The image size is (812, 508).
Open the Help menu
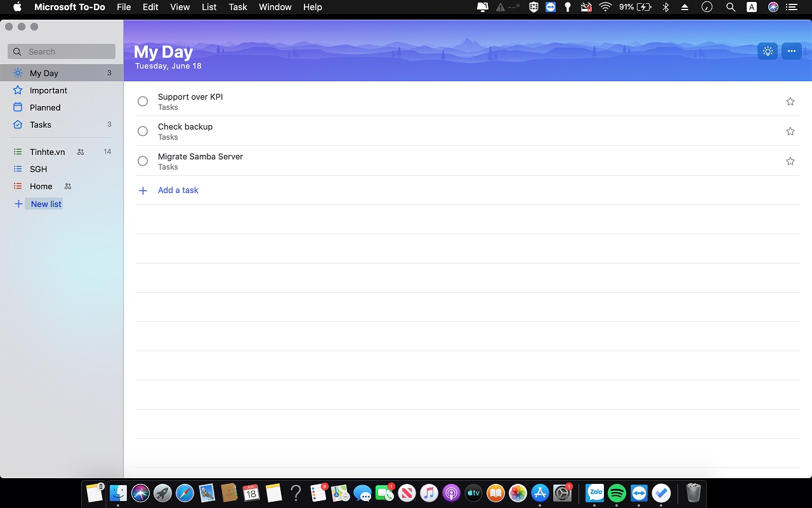coord(313,7)
